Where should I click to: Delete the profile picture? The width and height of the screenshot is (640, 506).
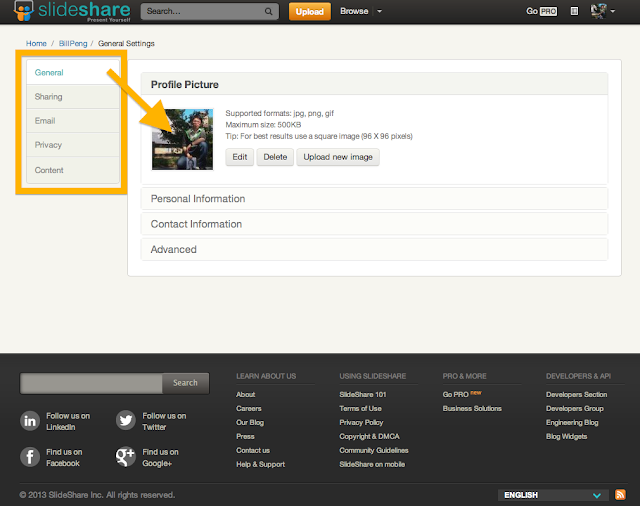click(x=275, y=157)
